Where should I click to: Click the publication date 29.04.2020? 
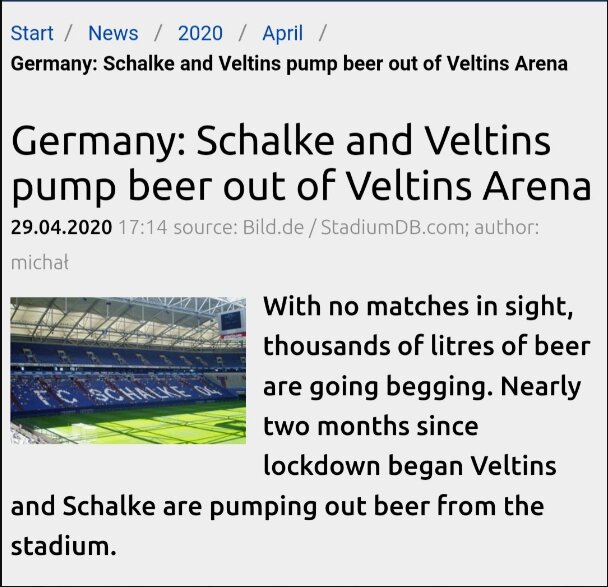[61, 227]
